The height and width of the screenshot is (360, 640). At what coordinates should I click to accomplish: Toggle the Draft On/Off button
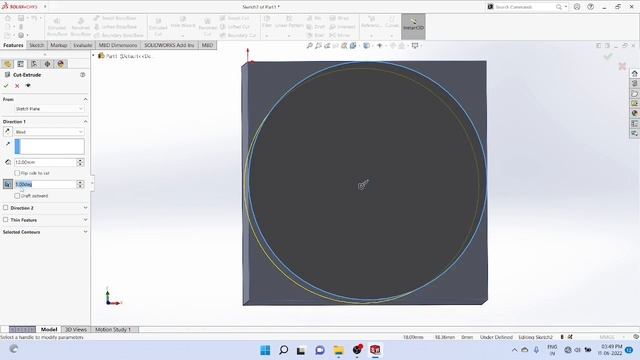[x=8, y=184]
